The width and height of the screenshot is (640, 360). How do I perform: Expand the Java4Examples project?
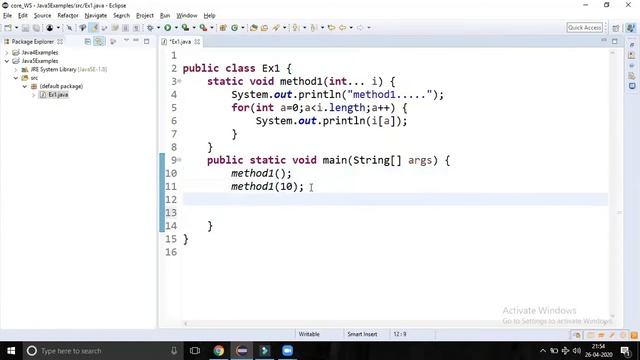point(7,53)
